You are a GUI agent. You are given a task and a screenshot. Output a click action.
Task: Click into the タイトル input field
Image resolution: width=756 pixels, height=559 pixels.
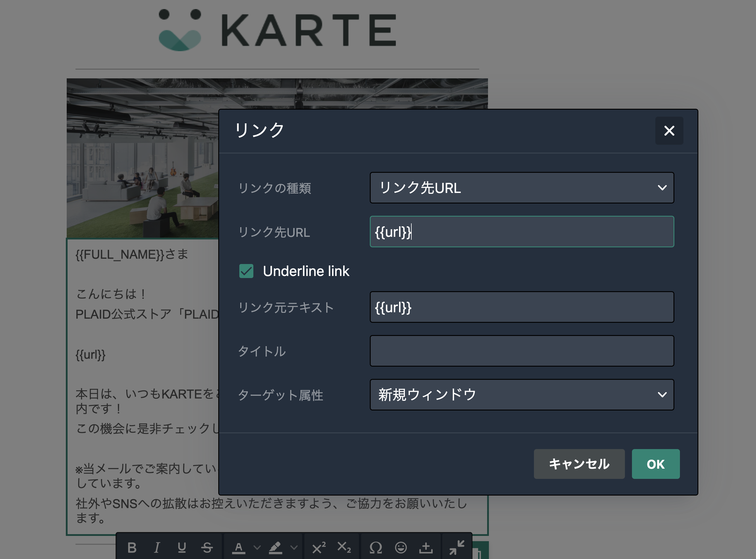(522, 351)
